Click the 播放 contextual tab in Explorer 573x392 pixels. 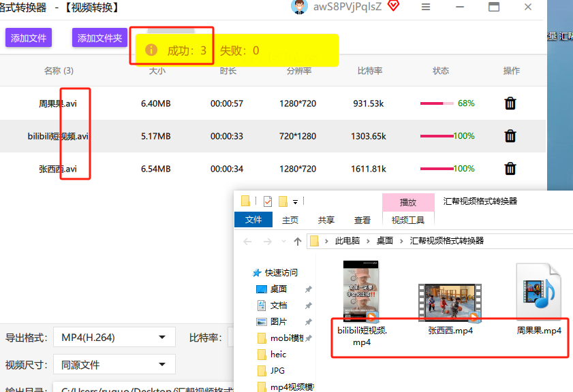pos(408,203)
